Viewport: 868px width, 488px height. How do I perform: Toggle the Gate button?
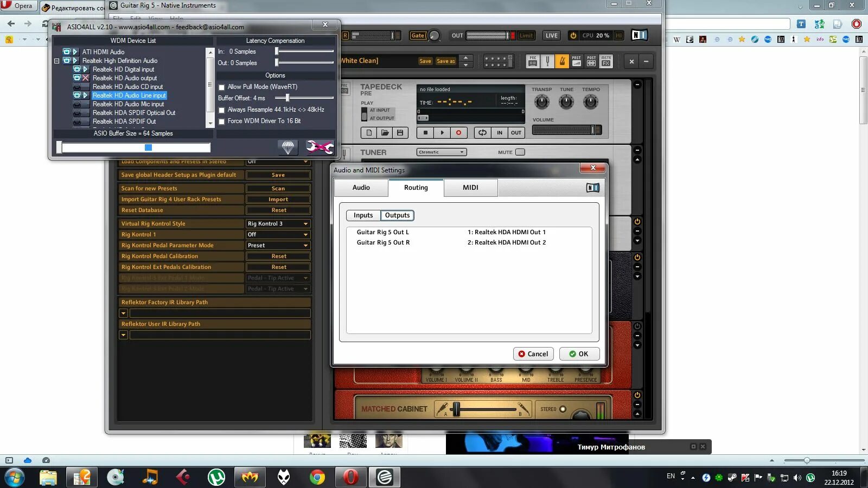coord(418,36)
